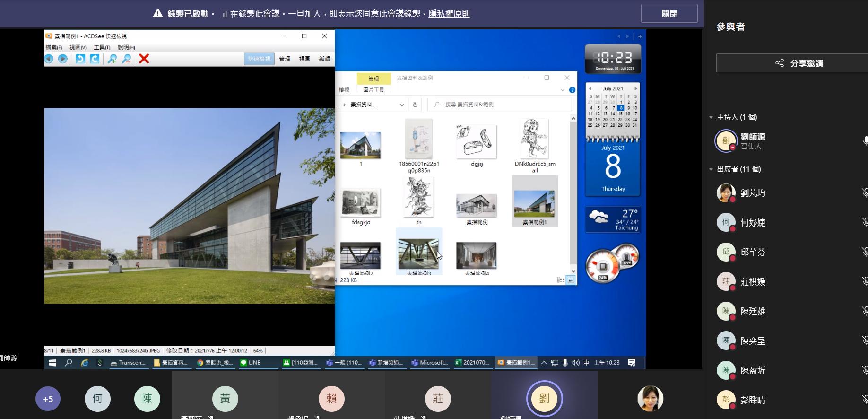
Task: Open the 隱私權原則 link
Action: 449,14
